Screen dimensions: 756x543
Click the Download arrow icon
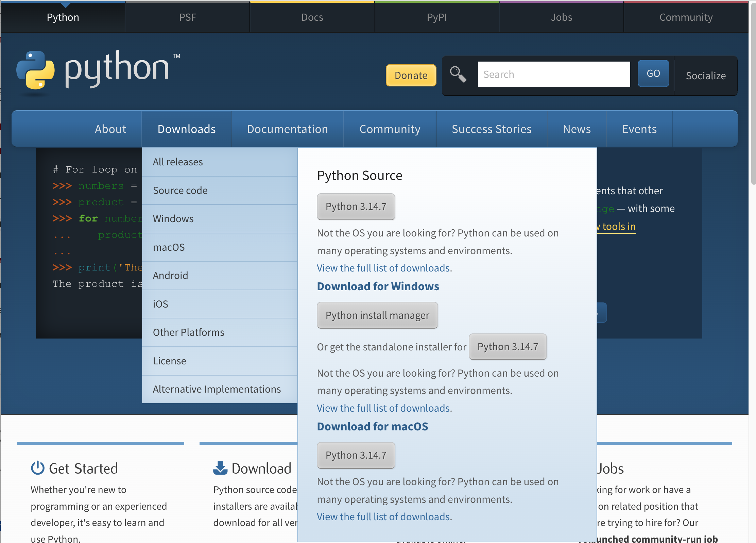[220, 468]
